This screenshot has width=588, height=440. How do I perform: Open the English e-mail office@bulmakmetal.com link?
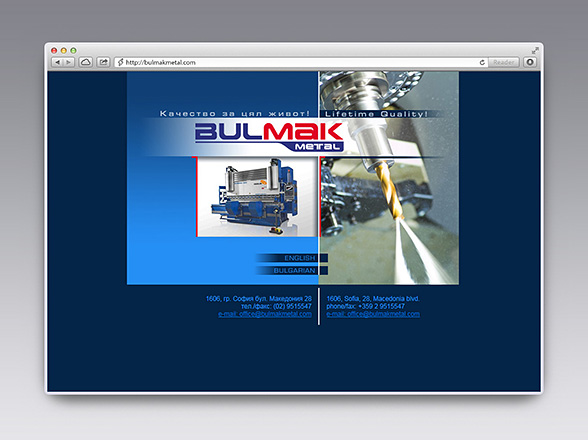pyautogui.click(x=373, y=314)
